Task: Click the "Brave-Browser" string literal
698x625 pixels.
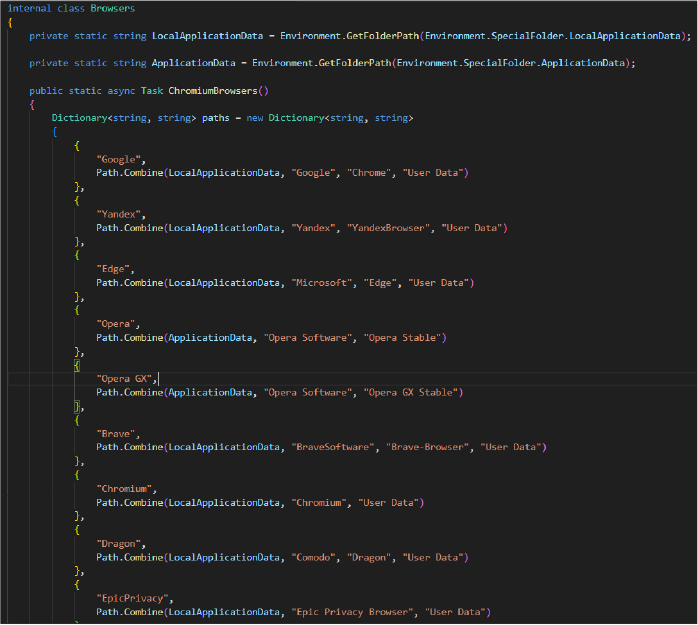Action: coord(427,447)
